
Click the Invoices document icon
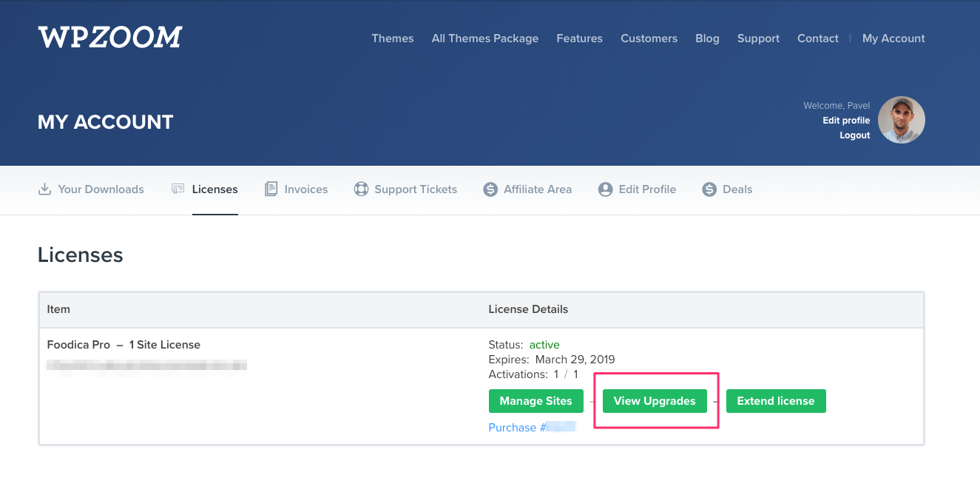click(271, 189)
